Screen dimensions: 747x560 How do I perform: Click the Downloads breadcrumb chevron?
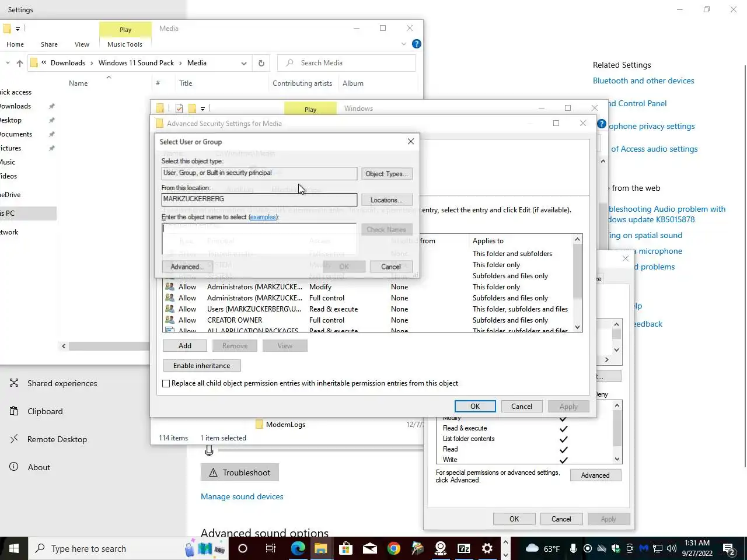point(92,63)
